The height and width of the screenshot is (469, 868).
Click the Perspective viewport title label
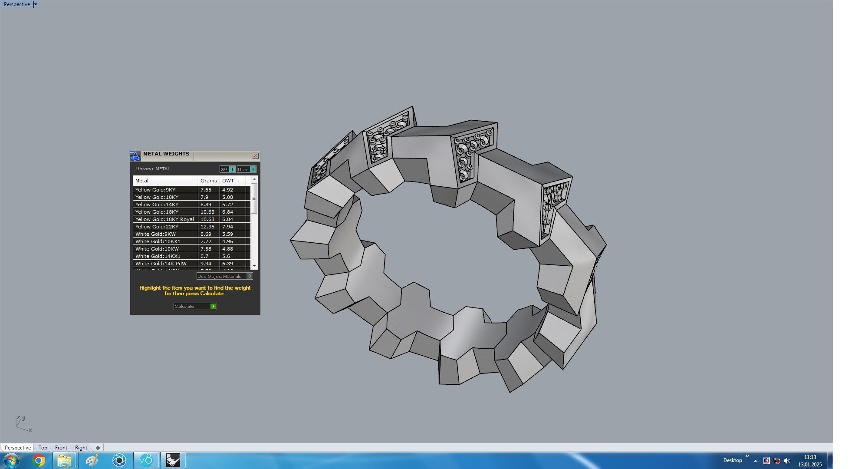point(17,4)
